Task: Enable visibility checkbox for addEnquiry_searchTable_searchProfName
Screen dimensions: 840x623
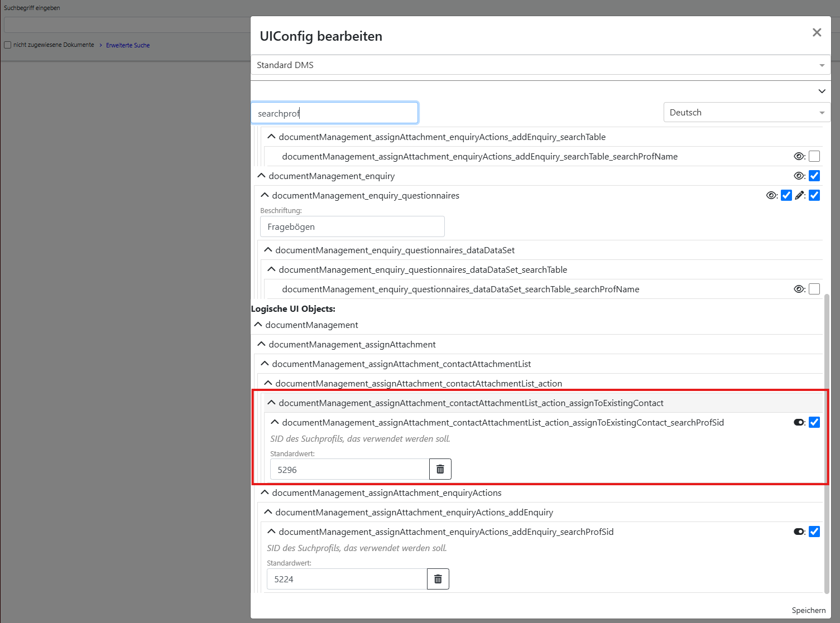Action: [814, 156]
